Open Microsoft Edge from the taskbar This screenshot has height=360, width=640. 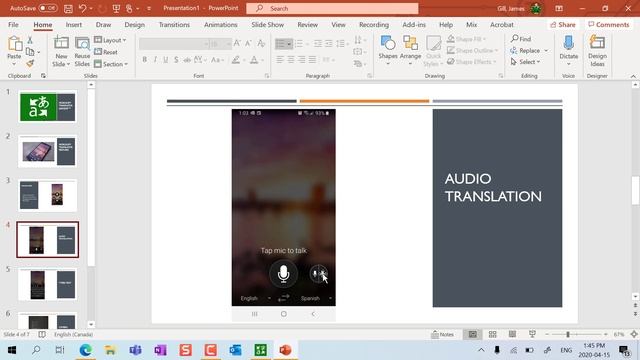point(85,350)
